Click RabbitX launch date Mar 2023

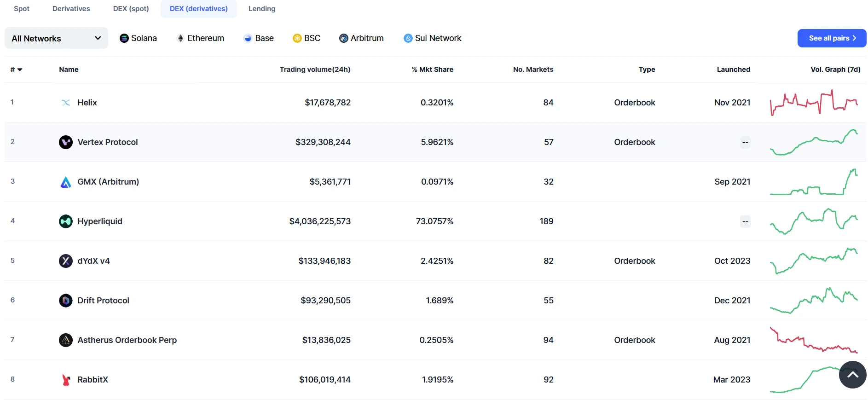[732, 380]
